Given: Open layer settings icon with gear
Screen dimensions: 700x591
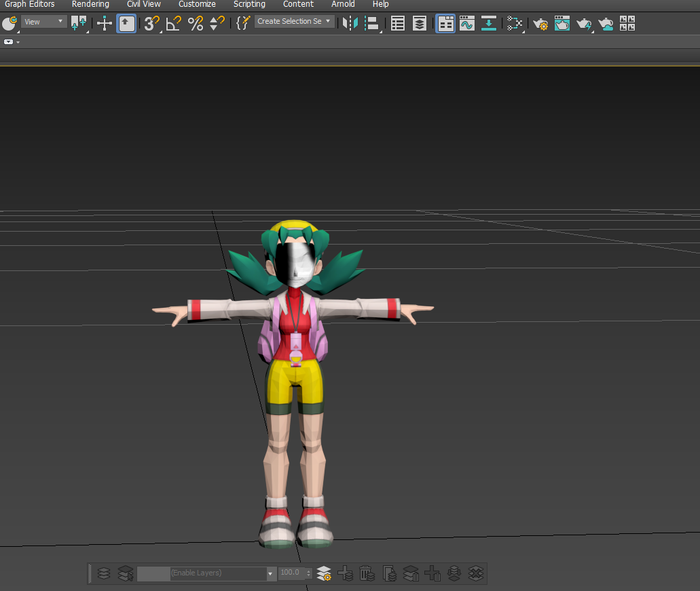Looking at the screenshot, I should click(x=324, y=573).
